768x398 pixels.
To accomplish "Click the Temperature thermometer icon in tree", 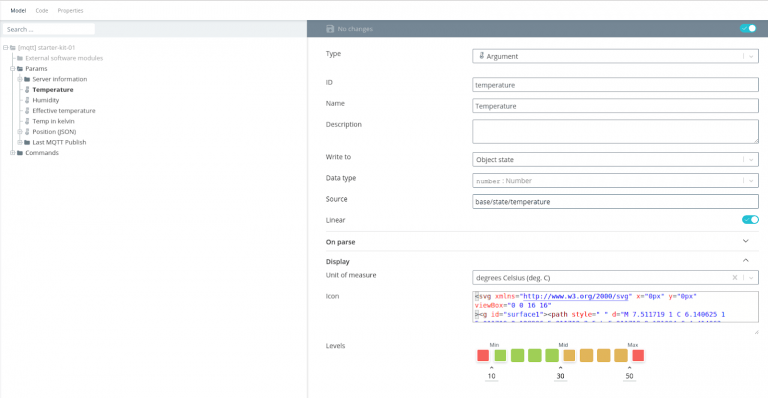I will pos(27,90).
